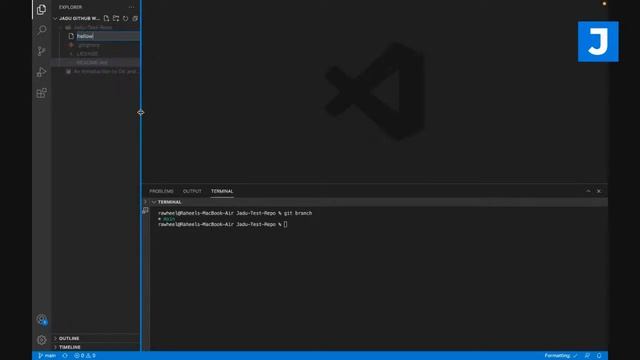Open notifications bell in status bar
Image resolution: width=640 pixels, height=360 pixels.
coord(599,356)
